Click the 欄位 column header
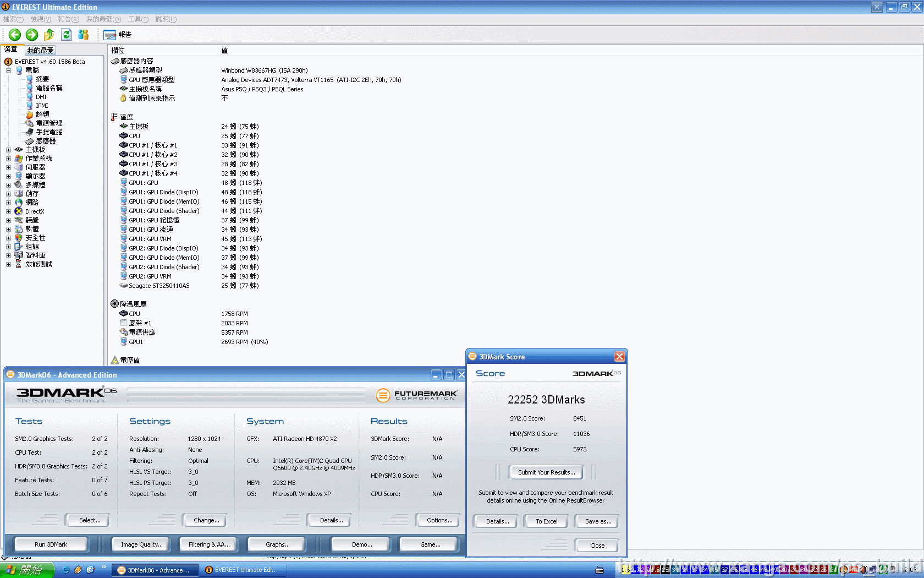 point(163,50)
